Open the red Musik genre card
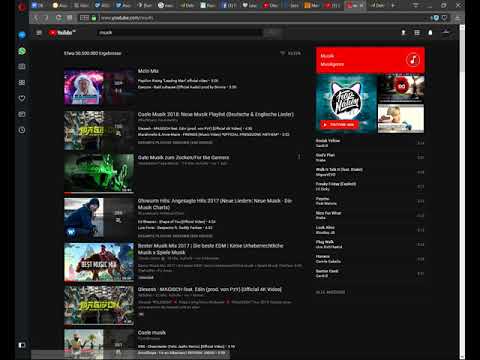This screenshot has width=480, height=360. pos(370,60)
